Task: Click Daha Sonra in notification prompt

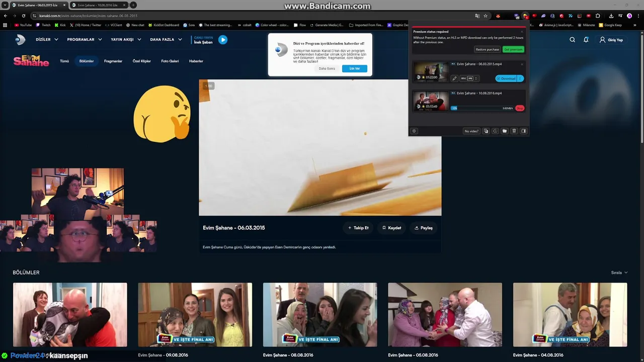Action: pyautogui.click(x=327, y=68)
